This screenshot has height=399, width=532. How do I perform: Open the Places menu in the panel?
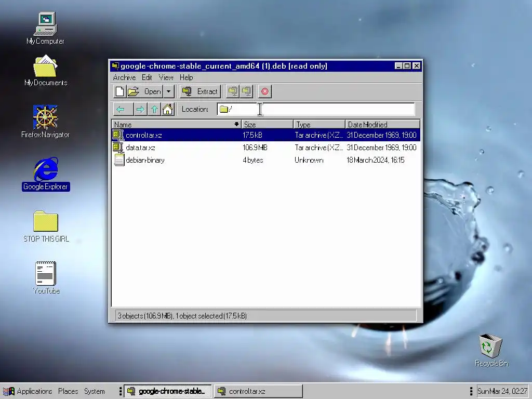tap(68, 391)
